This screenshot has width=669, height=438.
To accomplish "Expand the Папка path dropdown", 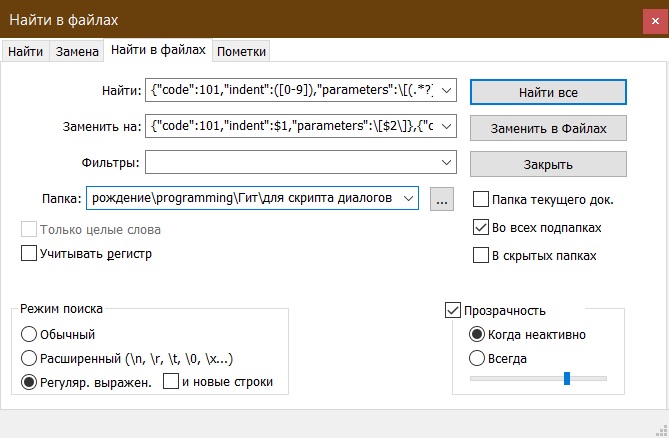I will click(x=408, y=199).
